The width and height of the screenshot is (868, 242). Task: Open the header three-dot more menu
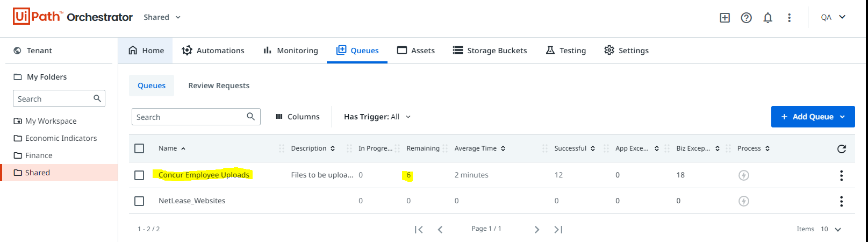point(789,18)
